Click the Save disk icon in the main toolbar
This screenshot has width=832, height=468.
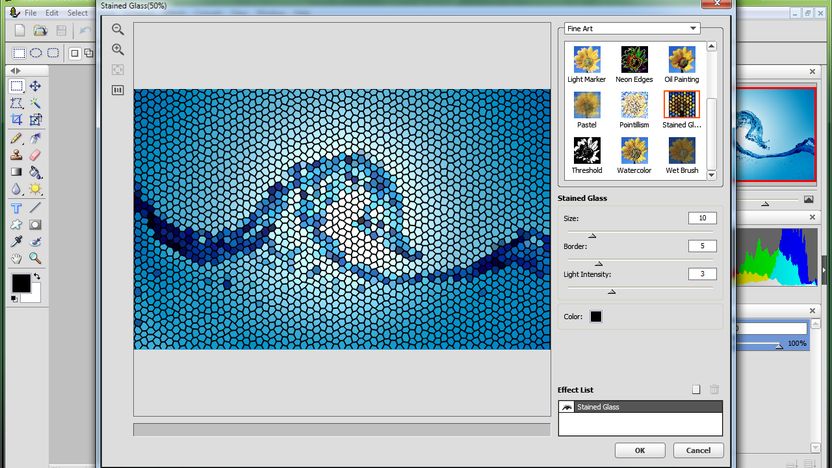point(62,30)
